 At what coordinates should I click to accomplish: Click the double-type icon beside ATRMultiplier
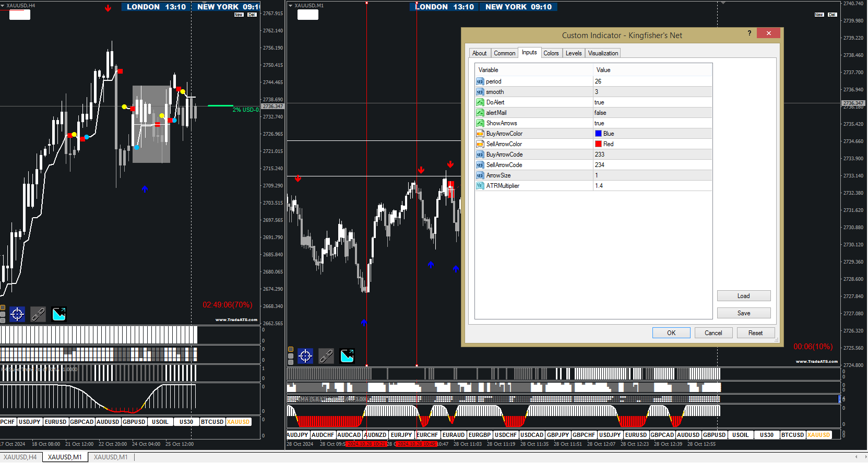480,186
